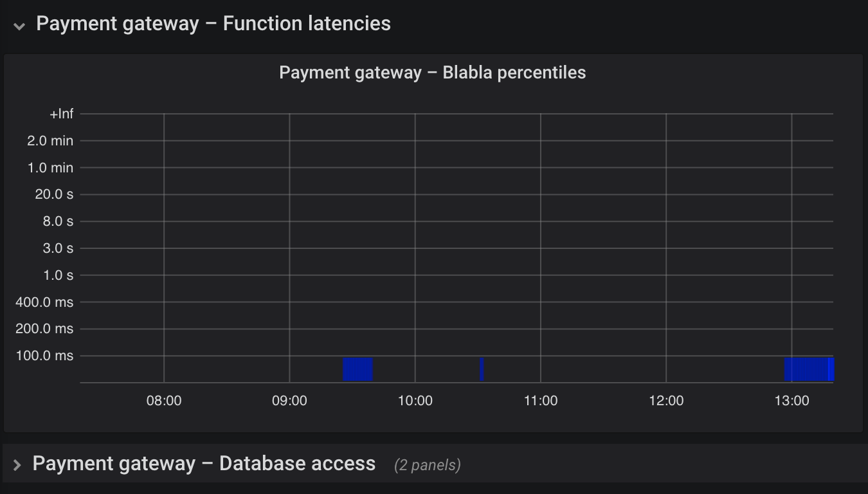868x494 pixels.
Task: Click the Payment gateway – Function latencies heading
Action: point(213,24)
